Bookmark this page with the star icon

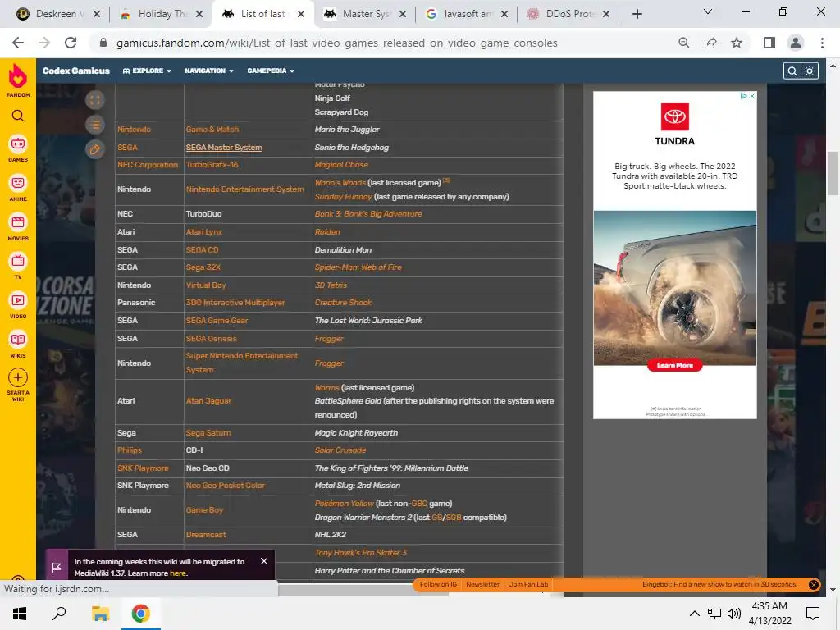click(737, 43)
